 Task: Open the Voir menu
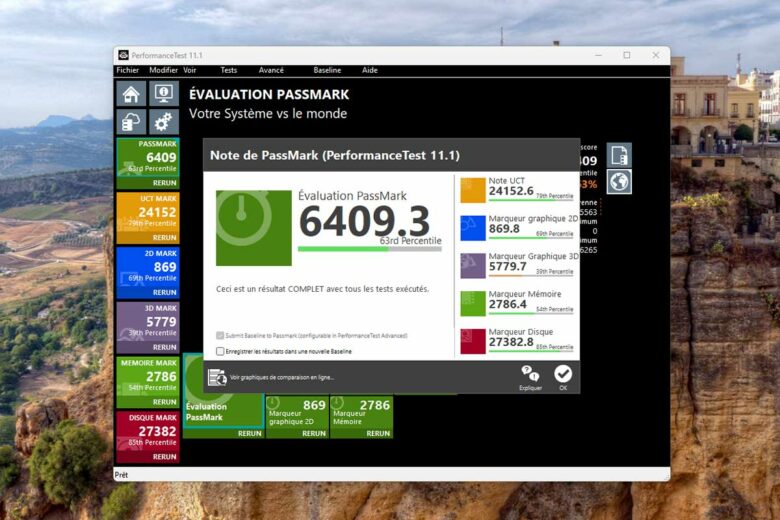point(190,70)
